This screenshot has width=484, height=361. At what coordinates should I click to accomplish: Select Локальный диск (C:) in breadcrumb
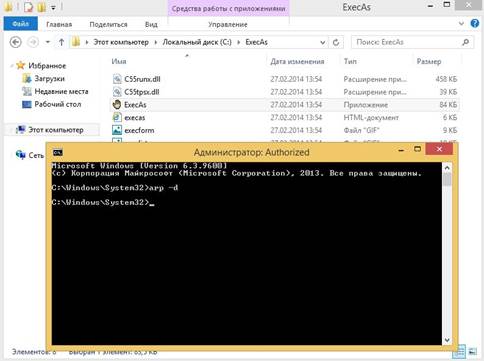197,42
